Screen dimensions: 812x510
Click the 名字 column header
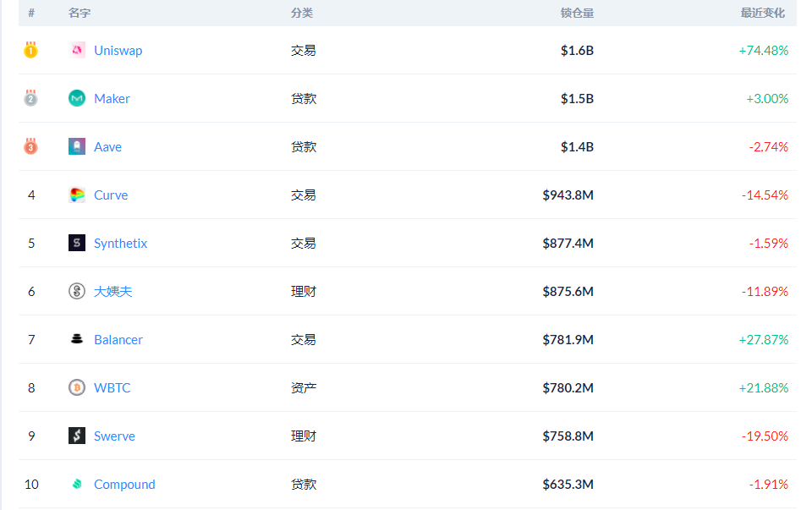click(x=80, y=14)
